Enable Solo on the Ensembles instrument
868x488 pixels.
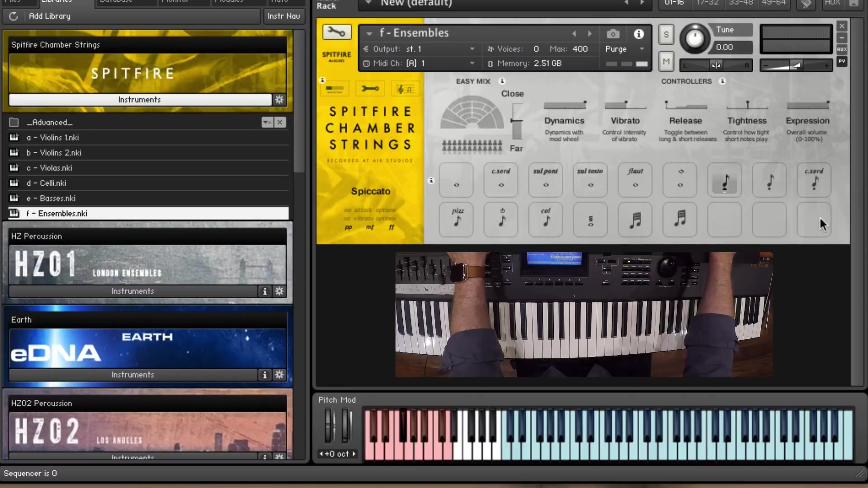666,34
